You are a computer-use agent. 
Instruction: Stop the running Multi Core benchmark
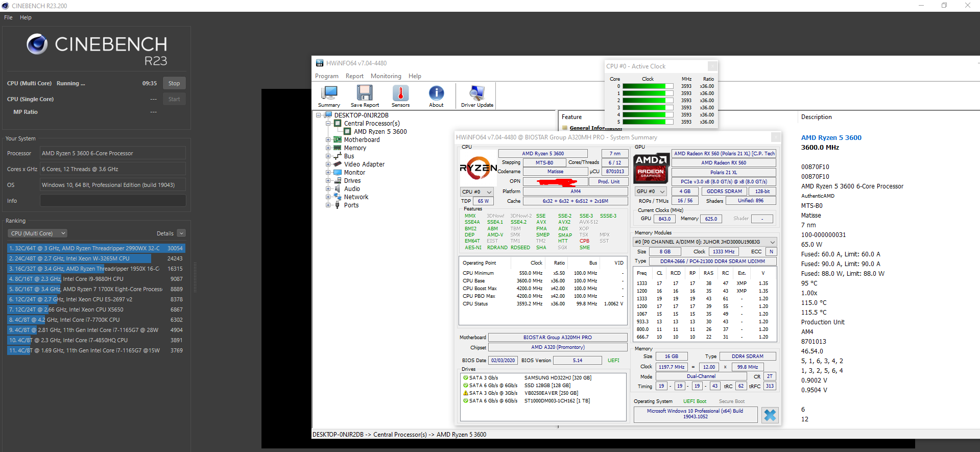click(x=174, y=83)
